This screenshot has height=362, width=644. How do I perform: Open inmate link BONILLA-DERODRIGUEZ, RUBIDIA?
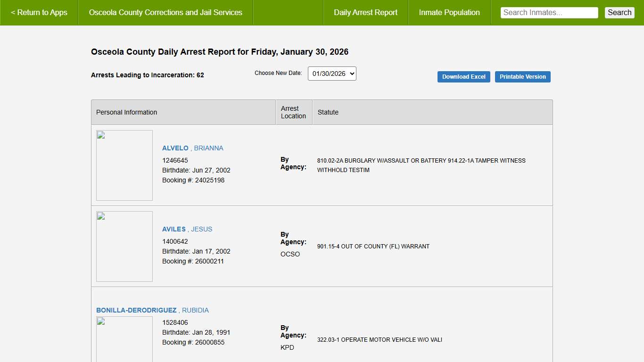[x=152, y=310]
